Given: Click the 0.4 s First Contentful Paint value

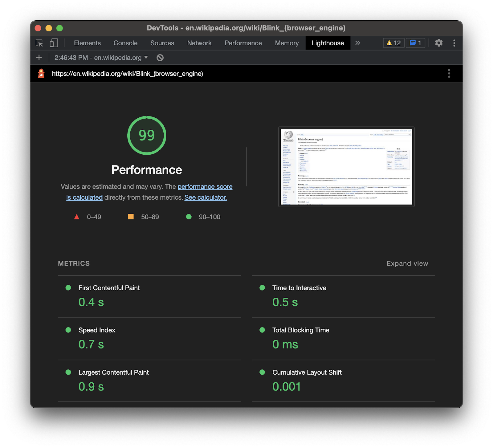Looking at the screenshot, I should (91, 302).
